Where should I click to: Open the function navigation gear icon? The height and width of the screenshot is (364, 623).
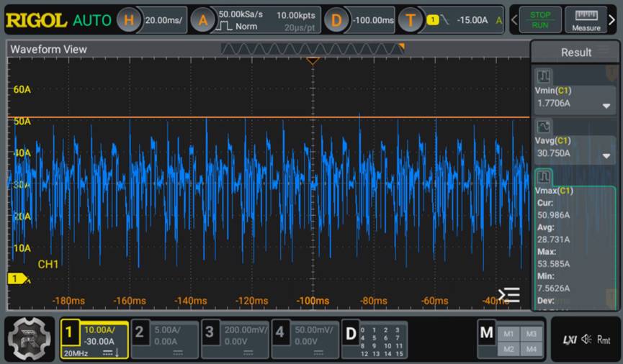(x=30, y=339)
